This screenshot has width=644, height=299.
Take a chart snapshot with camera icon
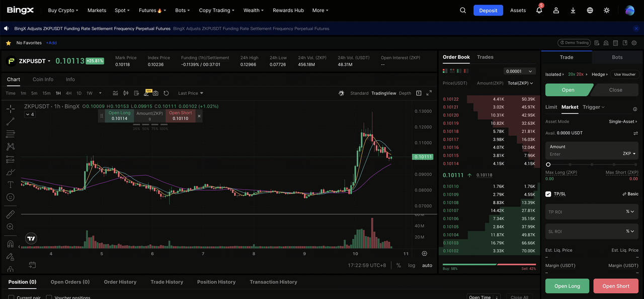tap(155, 93)
